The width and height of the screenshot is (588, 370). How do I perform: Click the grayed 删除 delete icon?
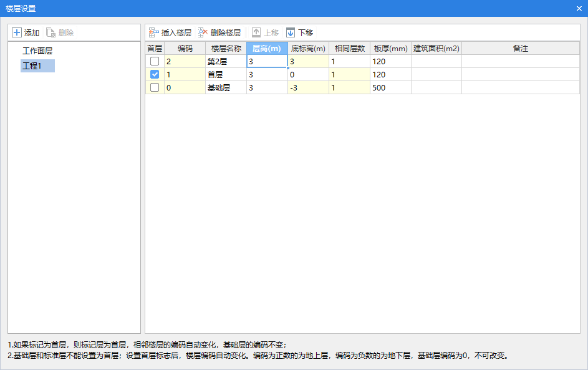click(51, 33)
